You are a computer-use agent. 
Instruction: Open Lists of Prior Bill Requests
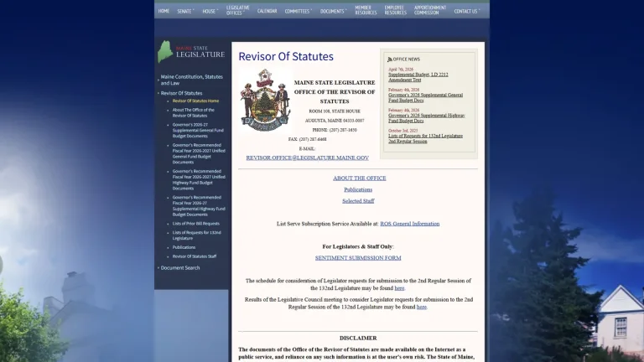[x=196, y=224]
